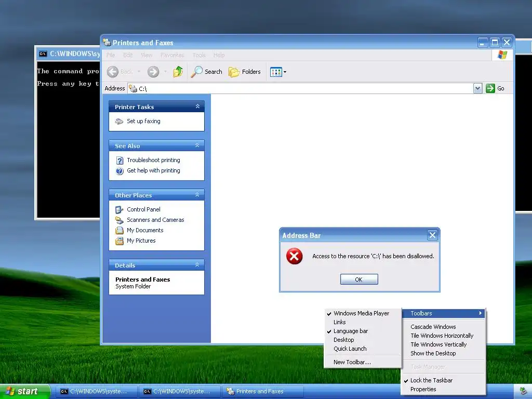
Task: Click the Scanners and Cameras icon
Action: [x=119, y=220]
